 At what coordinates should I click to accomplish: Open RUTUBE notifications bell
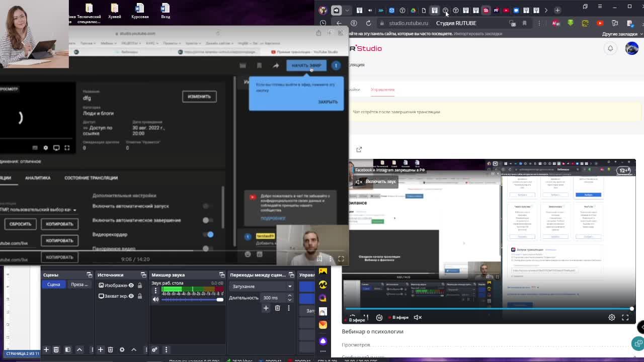click(x=610, y=48)
